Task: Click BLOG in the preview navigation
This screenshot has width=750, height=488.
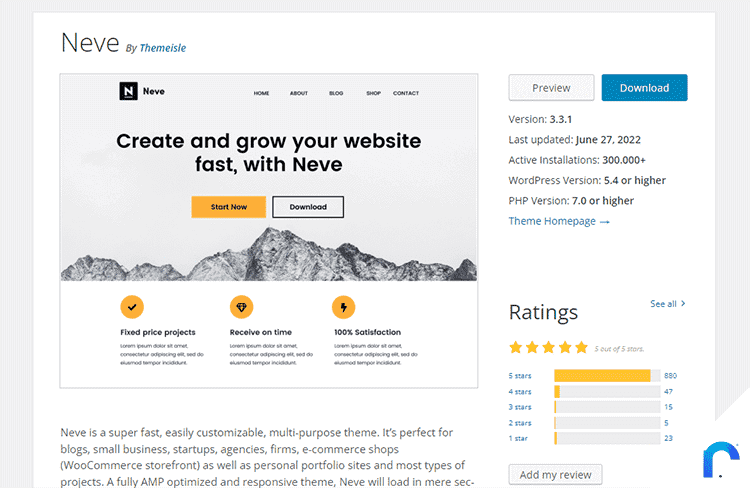Action: pos(336,93)
